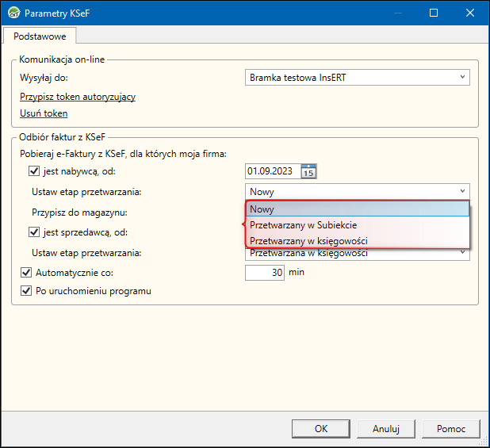The height and width of the screenshot is (448, 490).
Task: Switch to the Podstawowe tab
Action: (39, 36)
